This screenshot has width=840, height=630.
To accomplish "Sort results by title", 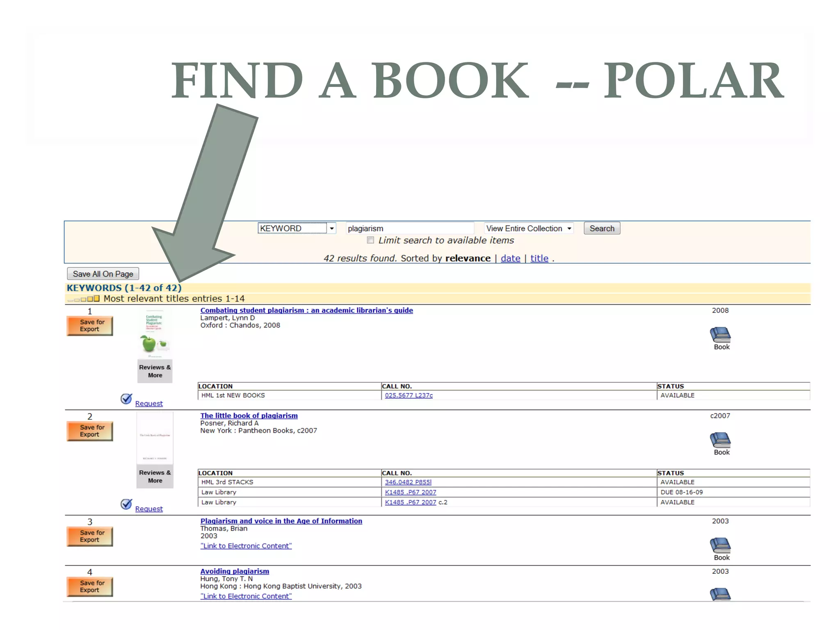I will (539, 258).
